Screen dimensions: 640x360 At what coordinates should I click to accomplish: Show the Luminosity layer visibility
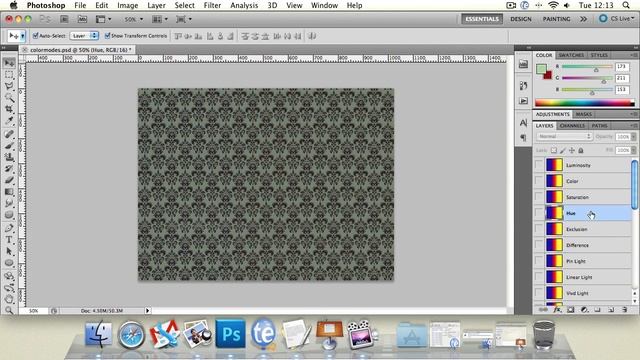coord(539,165)
